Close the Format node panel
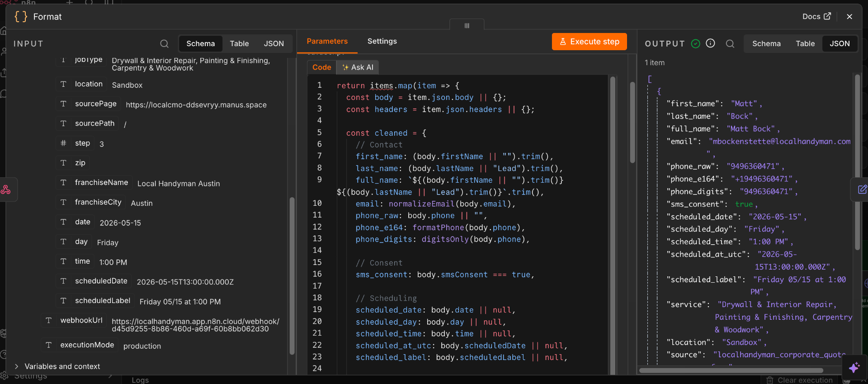Image resolution: width=868 pixels, height=384 pixels. click(849, 16)
